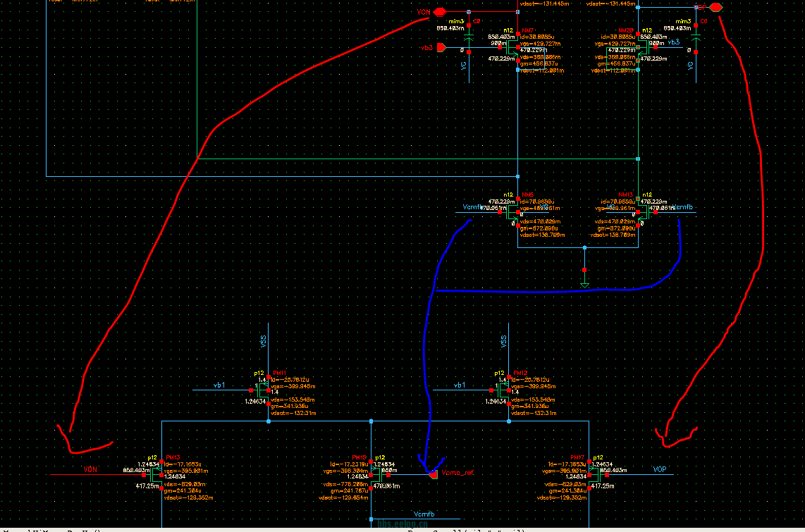Click the NM5 transistor symbol
Viewport: 805px width, 532px height.
tap(514, 211)
